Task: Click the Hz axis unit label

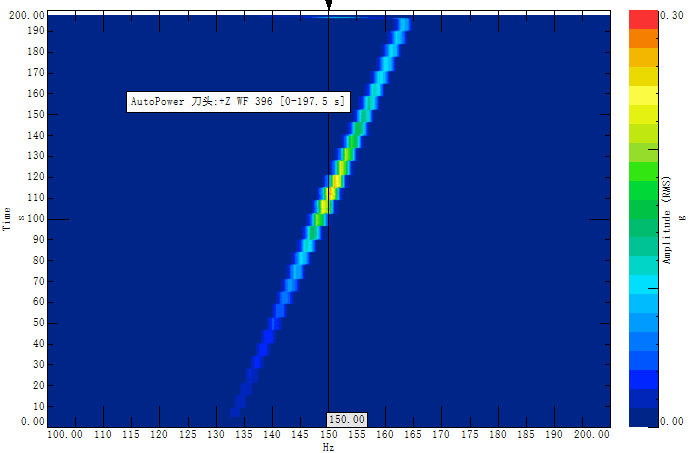Action: (328, 447)
